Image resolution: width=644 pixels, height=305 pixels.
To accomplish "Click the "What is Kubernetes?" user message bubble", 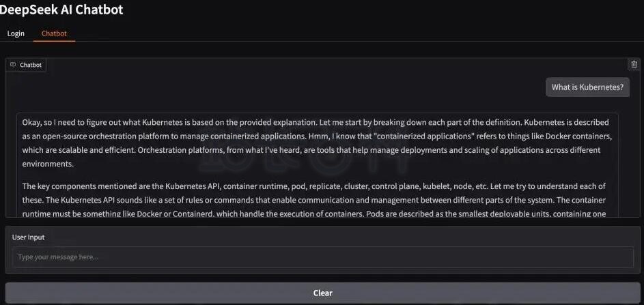I will (x=587, y=87).
